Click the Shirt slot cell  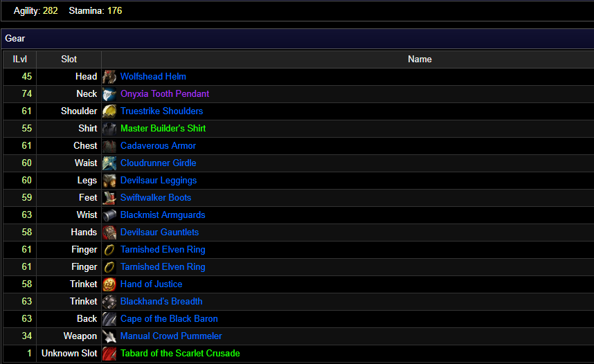tap(69, 129)
